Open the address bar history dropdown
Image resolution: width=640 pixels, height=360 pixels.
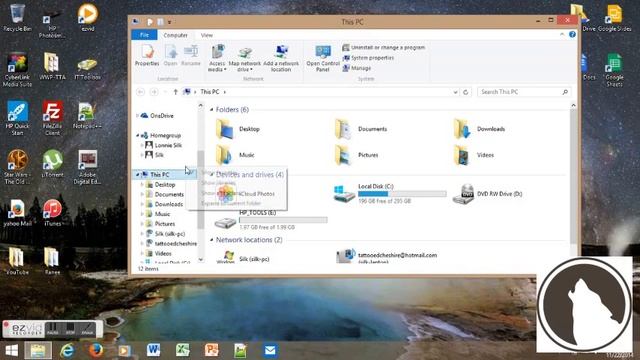(x=456, y=92)
